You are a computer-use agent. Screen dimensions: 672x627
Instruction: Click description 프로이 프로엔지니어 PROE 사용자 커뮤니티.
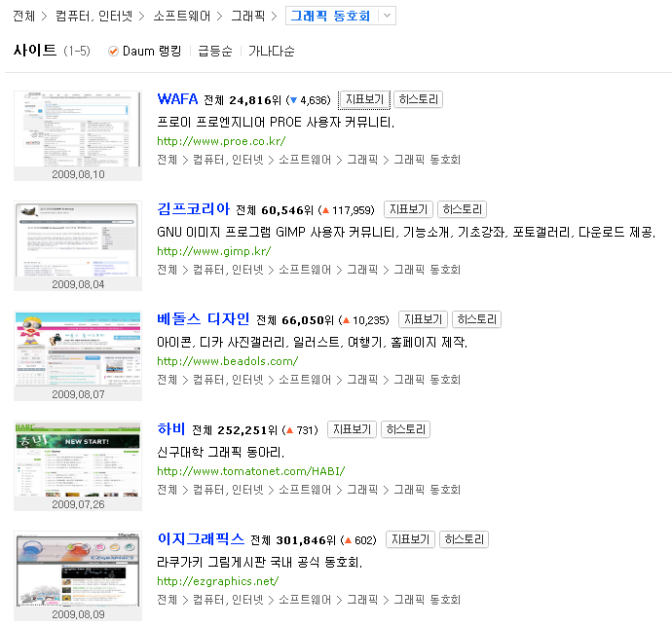coord(276,122)
